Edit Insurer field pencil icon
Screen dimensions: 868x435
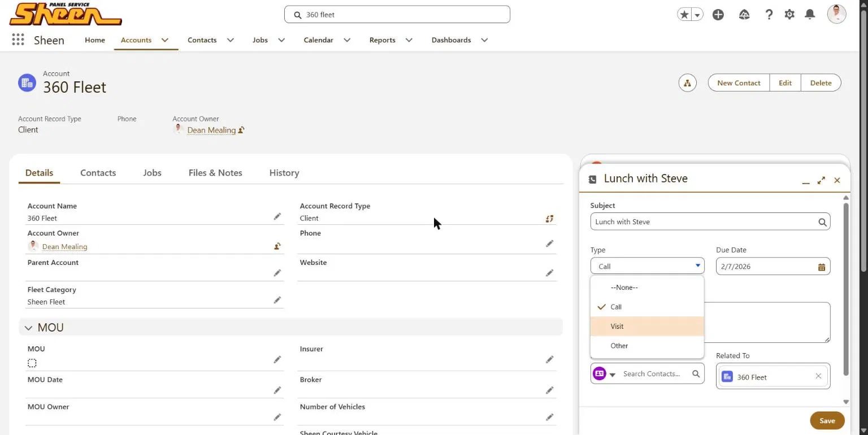coord(549,359)
